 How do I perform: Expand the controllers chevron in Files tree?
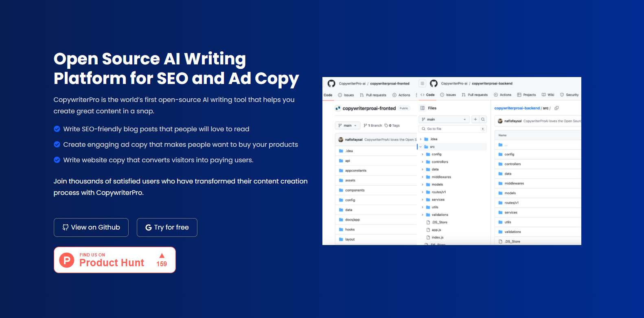423,162
